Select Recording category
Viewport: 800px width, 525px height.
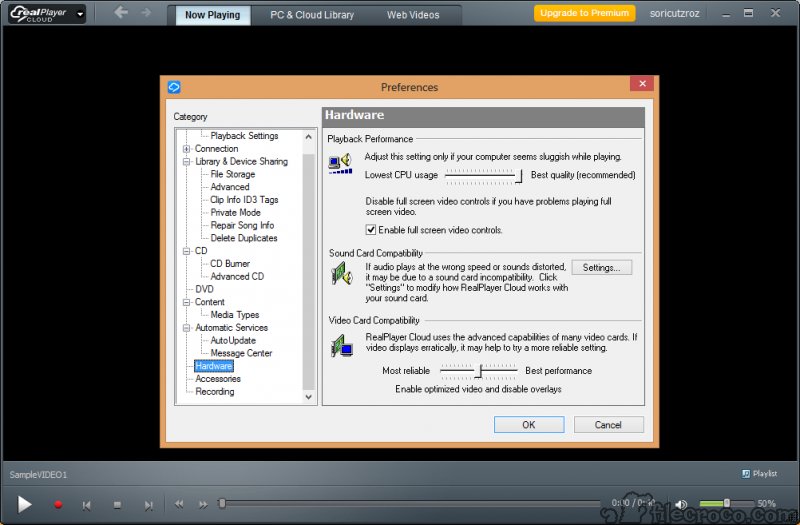coord(215,391)
